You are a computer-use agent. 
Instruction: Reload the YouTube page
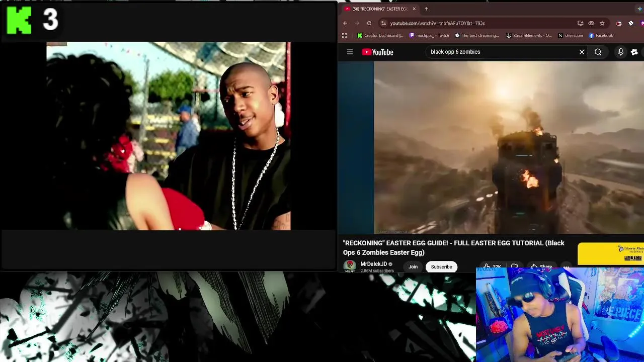(x=369, y=23)
